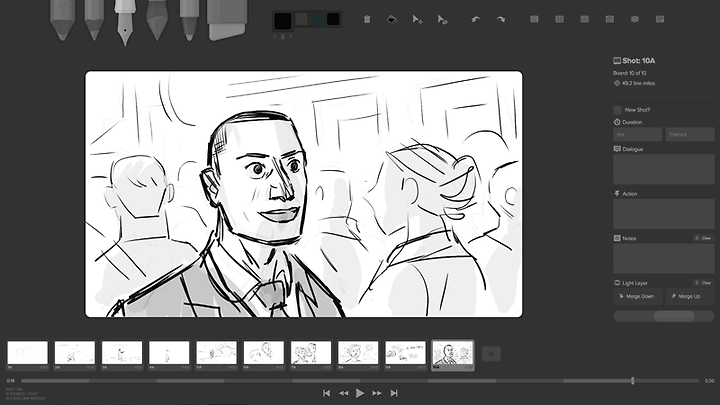
Task: Select the paint bucket fill tool
Action: click(x=392, y=19)
